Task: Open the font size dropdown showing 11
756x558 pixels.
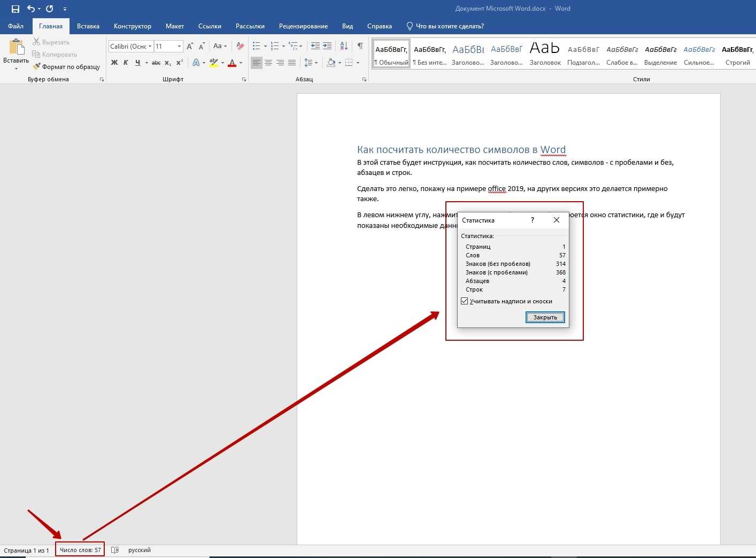Action: 179,47
